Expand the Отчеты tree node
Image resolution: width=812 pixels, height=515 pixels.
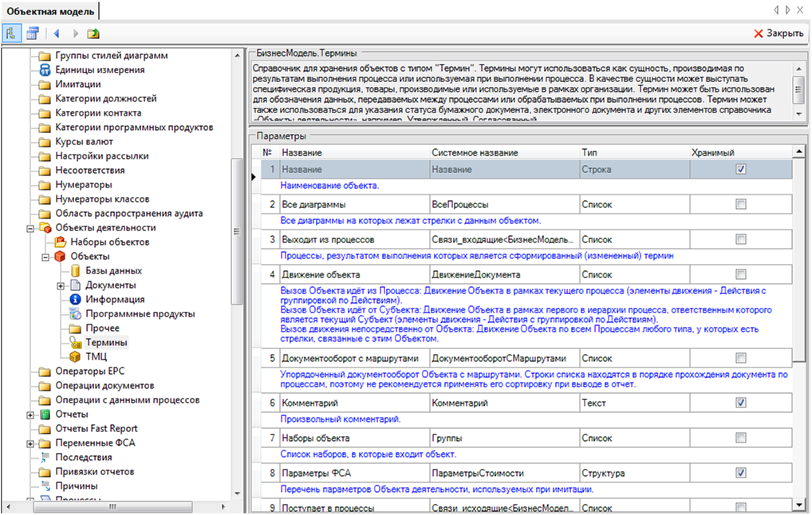point(31,415)
